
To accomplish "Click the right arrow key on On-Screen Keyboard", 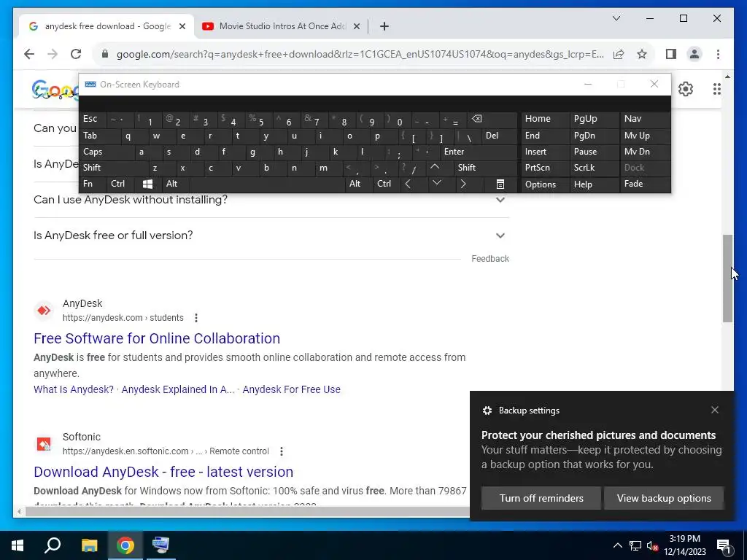I will [463, 184].
